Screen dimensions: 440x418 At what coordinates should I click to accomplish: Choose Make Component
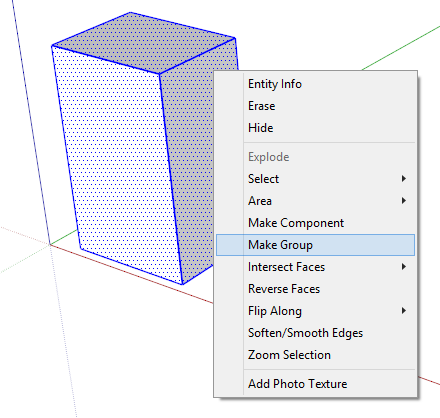[x=315, y=223]
